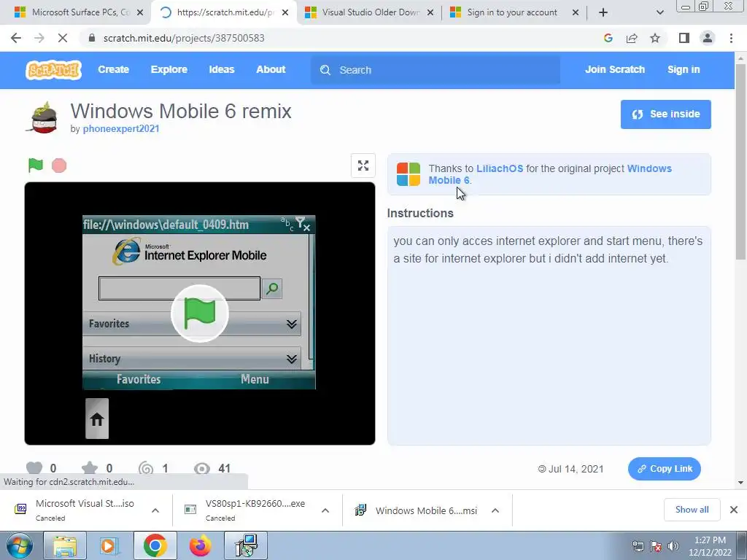Screen dimensions: 747x560
Task: Open Chrome profile avatar
Action: (x=708, y=38)
